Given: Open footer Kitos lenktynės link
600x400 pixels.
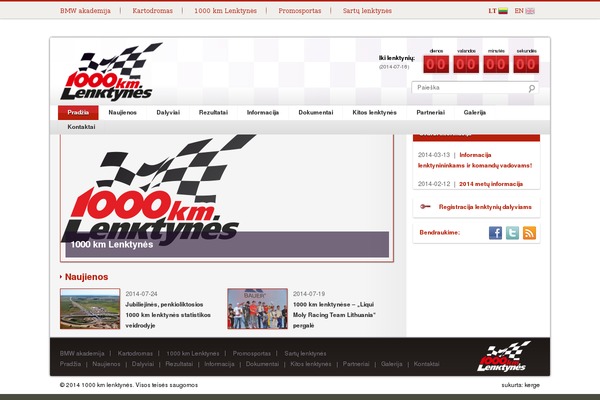Looking at the screenshot, I should click(311, 364).
